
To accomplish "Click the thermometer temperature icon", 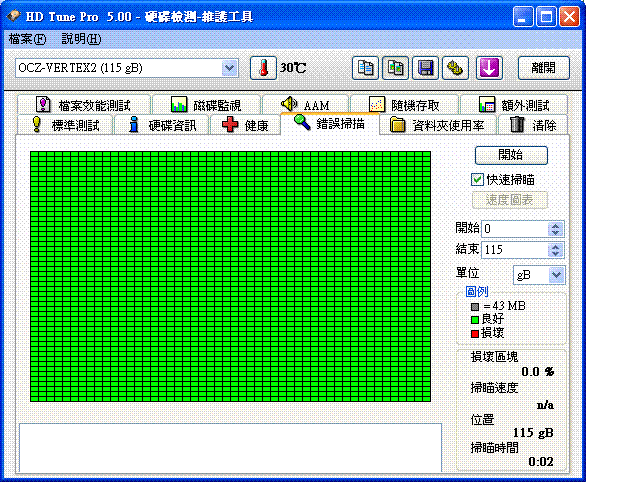I will (x=263, y=68).
